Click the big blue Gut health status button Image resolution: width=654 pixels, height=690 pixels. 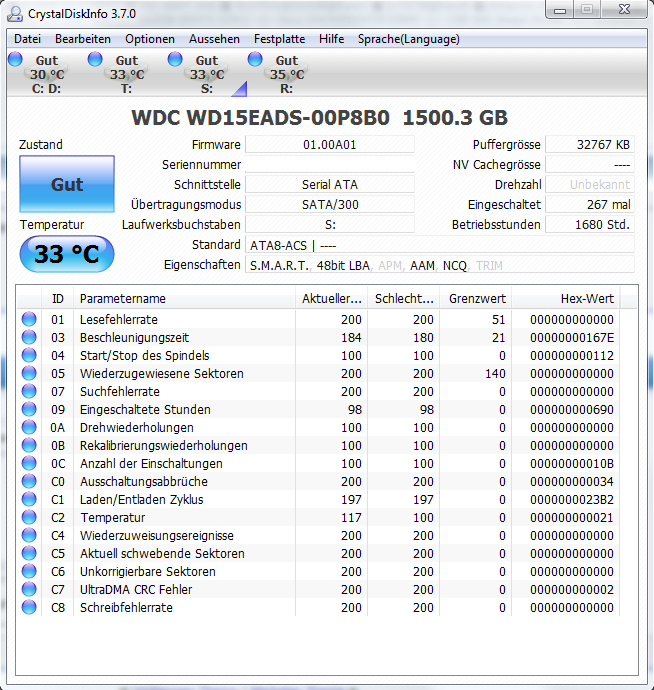click(67, 184)
